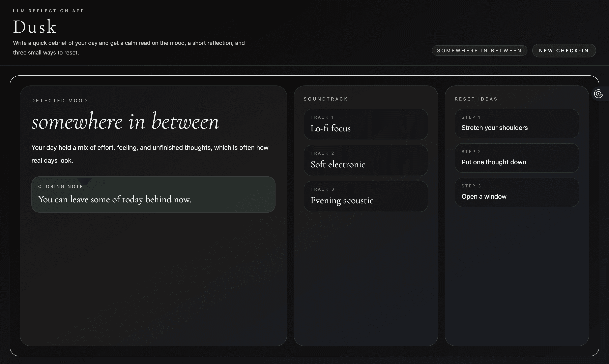Select the Soft electronic track card
609x364 pixels.
(365, 160)
